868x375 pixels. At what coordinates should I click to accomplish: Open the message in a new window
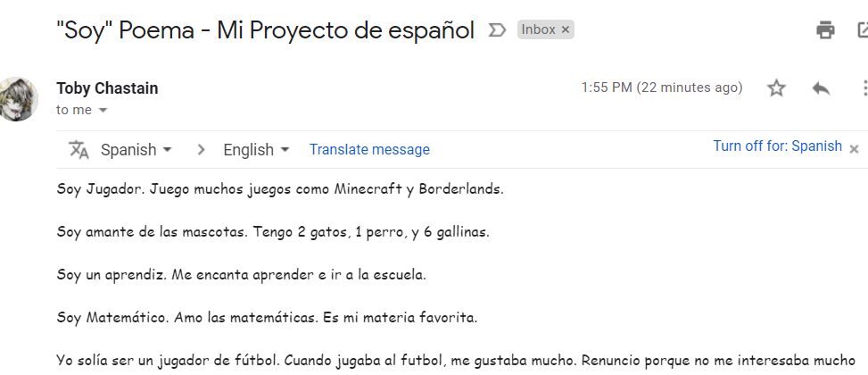863,30
